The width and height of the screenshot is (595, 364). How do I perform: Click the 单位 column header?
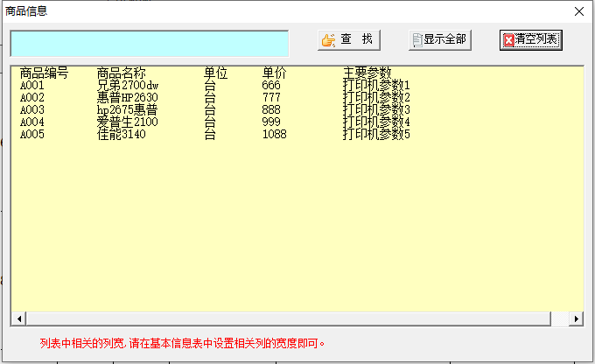[215, 73]
